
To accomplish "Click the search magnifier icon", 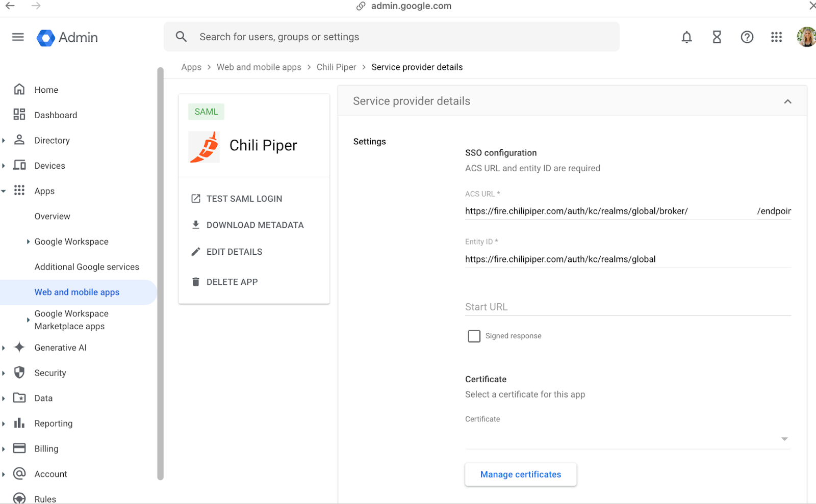I will (181, 37).
